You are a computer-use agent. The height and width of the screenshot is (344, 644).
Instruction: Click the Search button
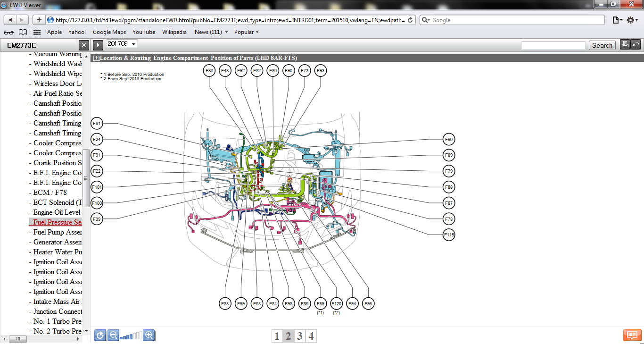tap(602, 45)
